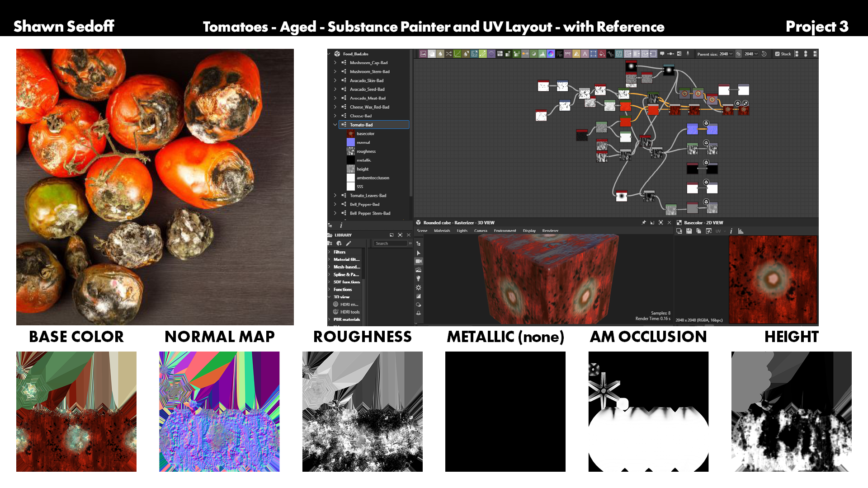Click the Food_Bad.sbs package icon
The width and height of the screenshot is (868, 488).
tap(337, 54)
